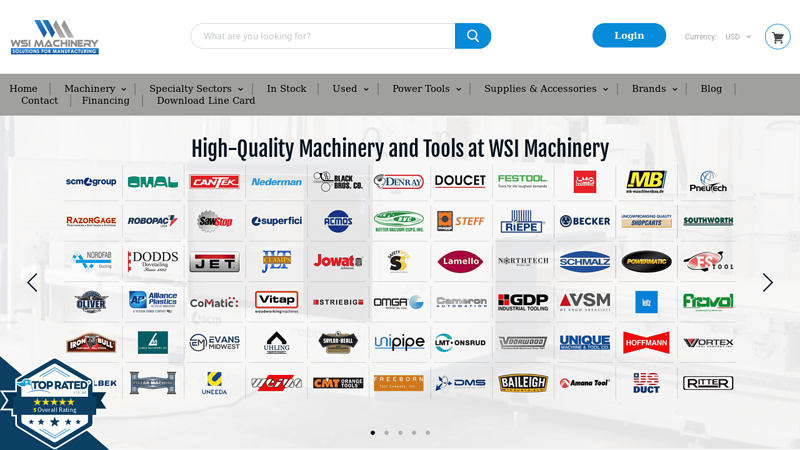This screenshot has height=450, width=800.
Task: Select the second carousel slide dot
Action: (x=387, y=433)
